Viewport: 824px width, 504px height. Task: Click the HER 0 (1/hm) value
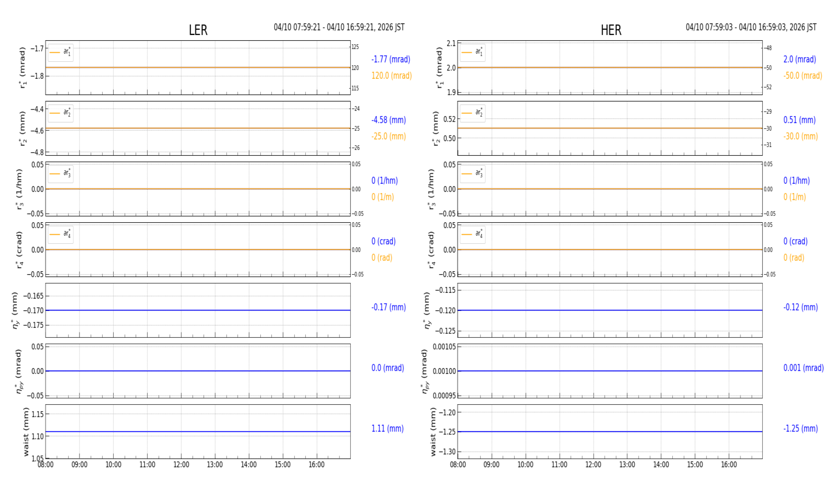tap(797, 181)
